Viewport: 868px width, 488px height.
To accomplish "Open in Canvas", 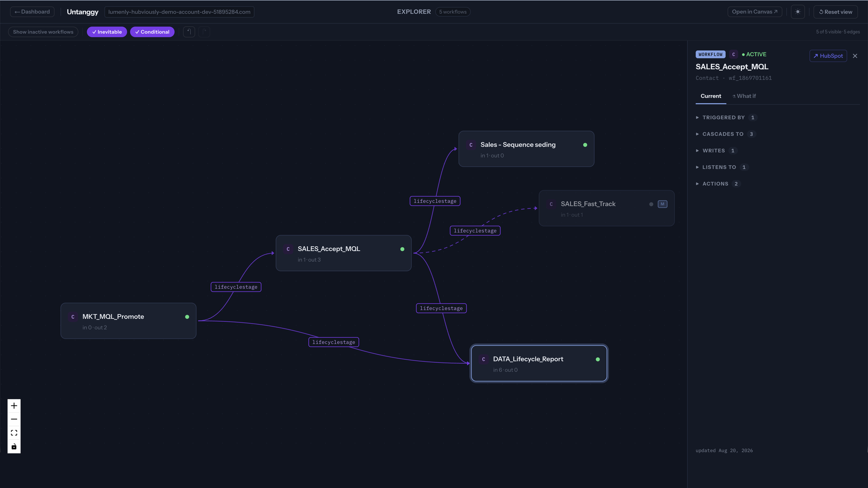I will (x=755, y=12).
